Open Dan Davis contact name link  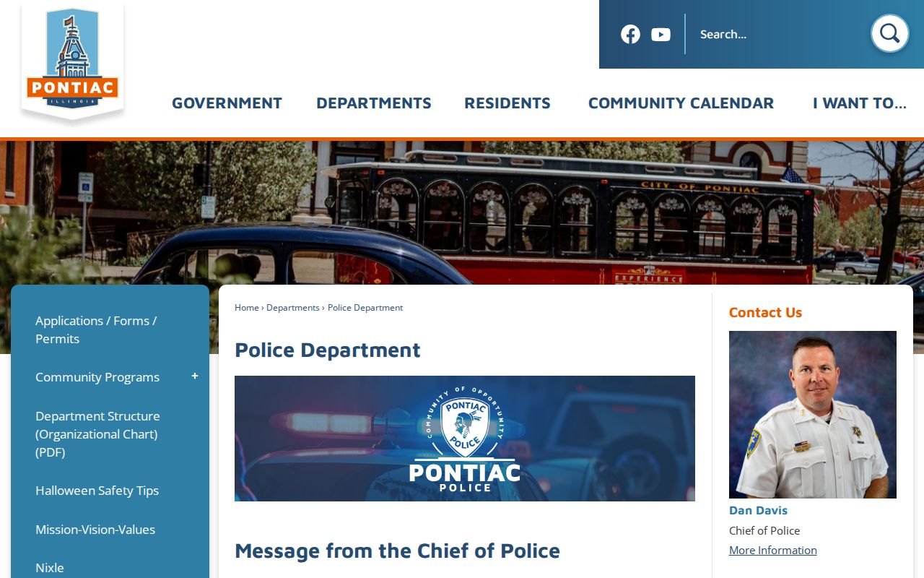(x=758, y=510)
